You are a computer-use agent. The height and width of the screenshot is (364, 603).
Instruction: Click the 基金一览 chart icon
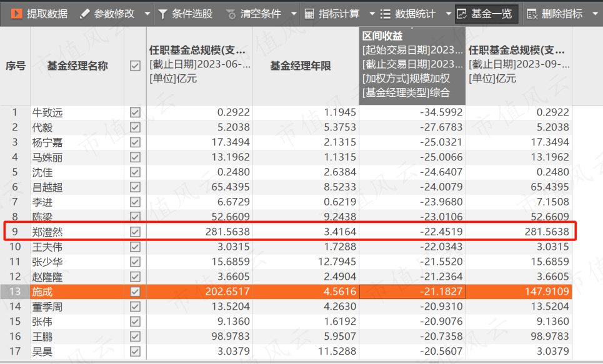click(462, 13)
